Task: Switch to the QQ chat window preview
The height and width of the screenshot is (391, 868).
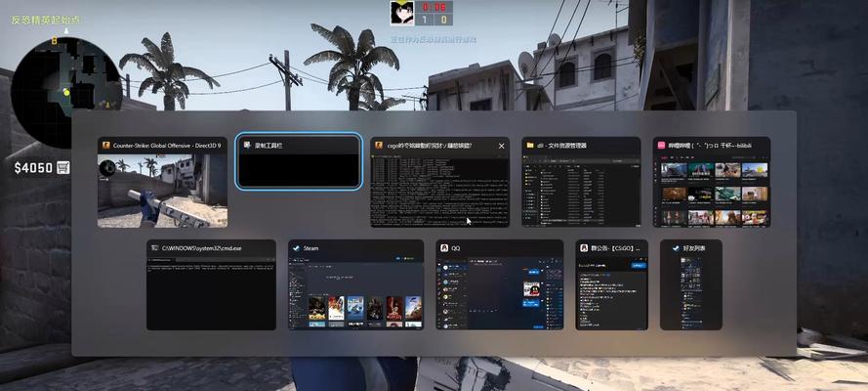Action: [x=499, y=284]
